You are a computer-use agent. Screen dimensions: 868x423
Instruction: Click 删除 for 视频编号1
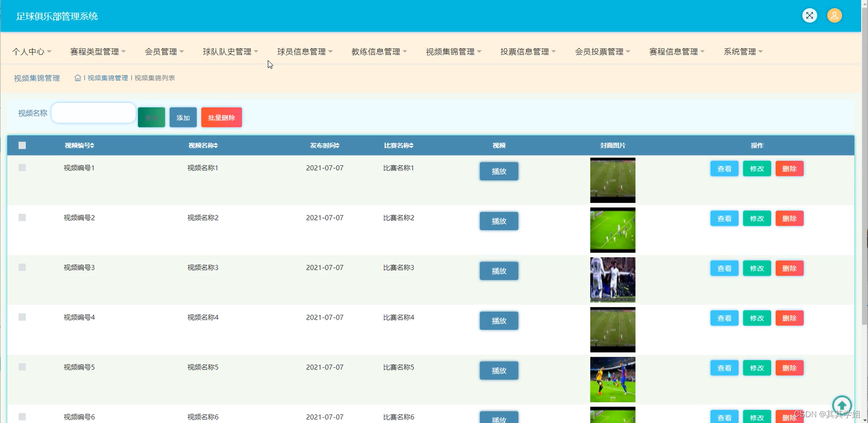tap(790, 169)
